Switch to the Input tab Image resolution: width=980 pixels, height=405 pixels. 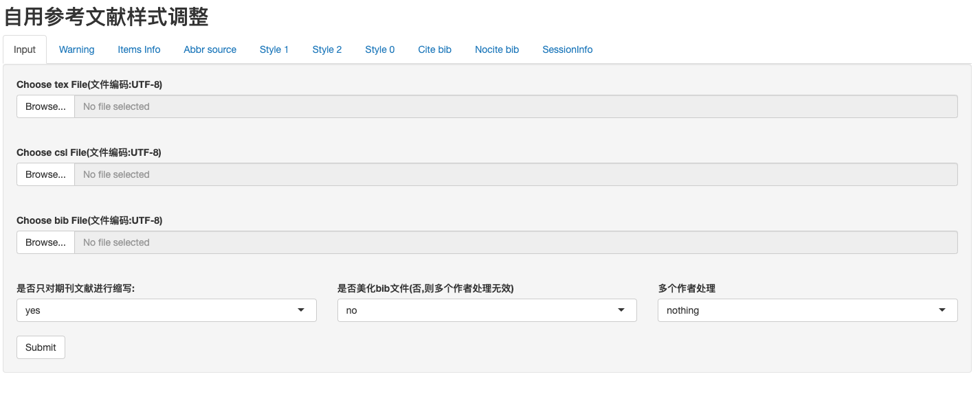click(25, 49)
